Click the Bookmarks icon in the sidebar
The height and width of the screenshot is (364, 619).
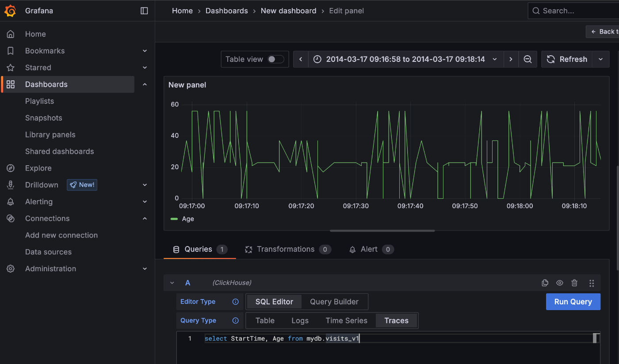[11, 51]
